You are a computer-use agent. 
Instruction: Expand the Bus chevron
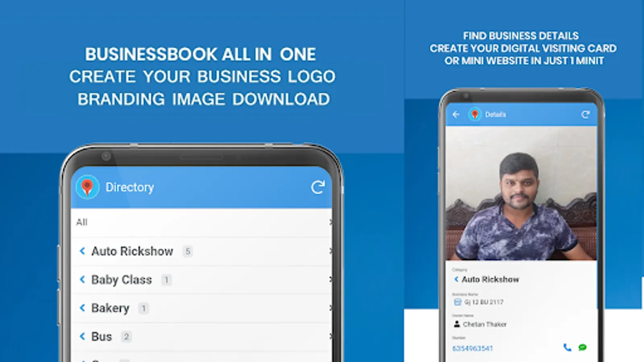click(x=83, y=336)
